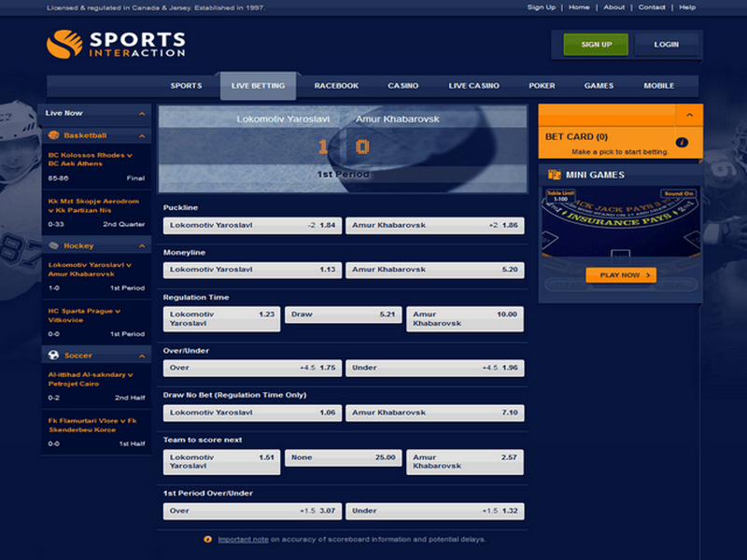Click the soccer ball icon

tap(54, 356)
